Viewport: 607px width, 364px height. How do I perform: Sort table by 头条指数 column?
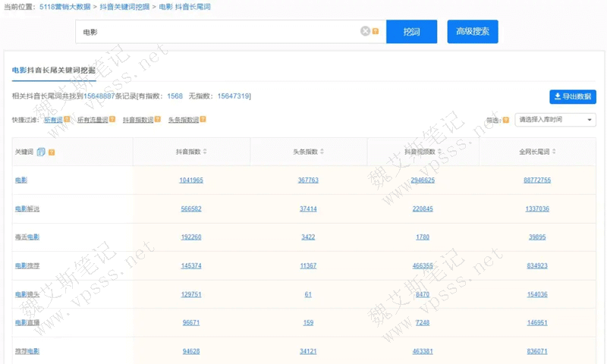click(x=322, y=151)
